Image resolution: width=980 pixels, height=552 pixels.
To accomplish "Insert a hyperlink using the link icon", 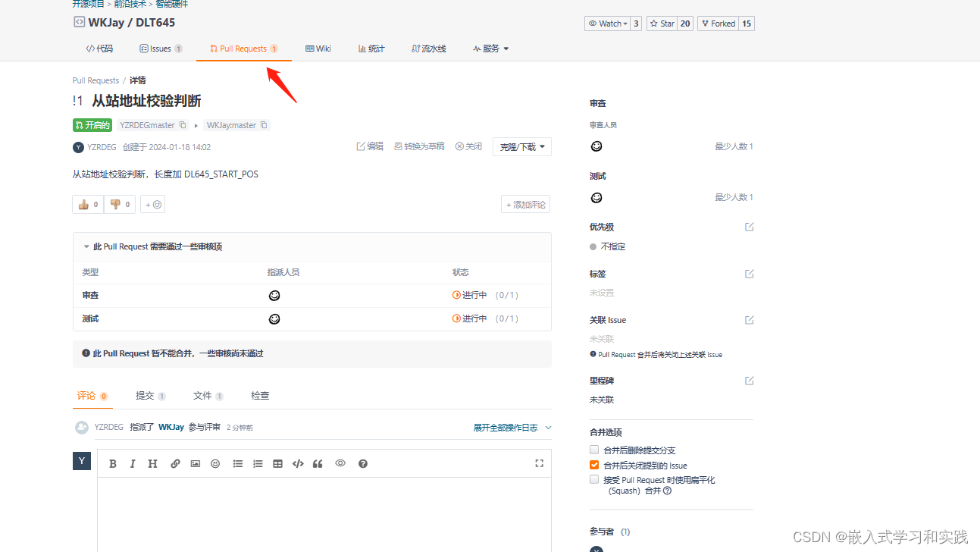I will [x=175, y=463].
